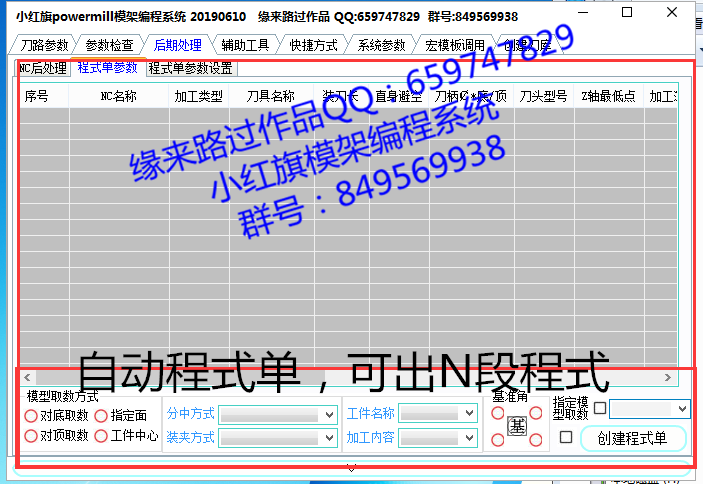
Task: Select the lower-left 基准角 corner radio
Action: (x=498, y=440)
